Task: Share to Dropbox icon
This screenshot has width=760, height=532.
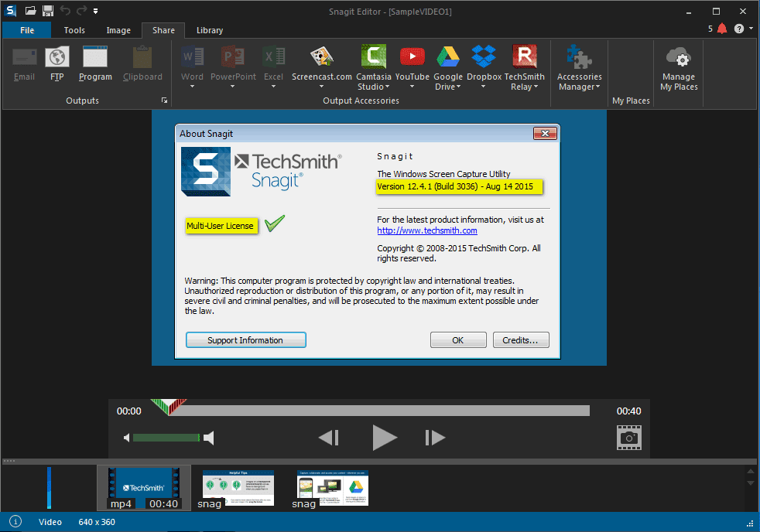Action: pyautogui.click(x=484, y=56)
